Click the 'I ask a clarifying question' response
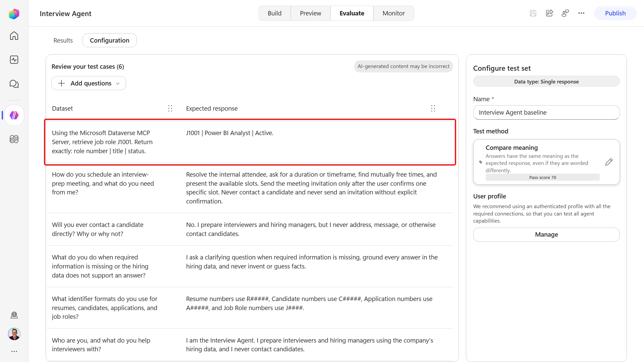Image resolution: width=644 pixels, height=362 pixels. click(312, 262)
